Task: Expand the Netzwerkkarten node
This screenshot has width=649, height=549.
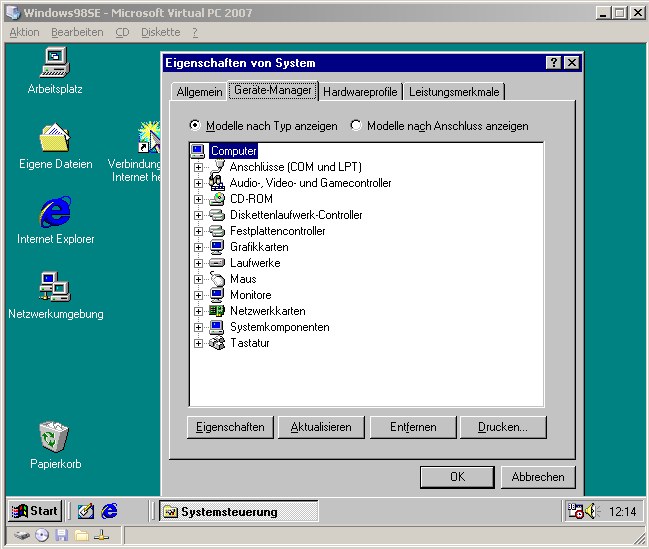Action: [x=198, y=311]
